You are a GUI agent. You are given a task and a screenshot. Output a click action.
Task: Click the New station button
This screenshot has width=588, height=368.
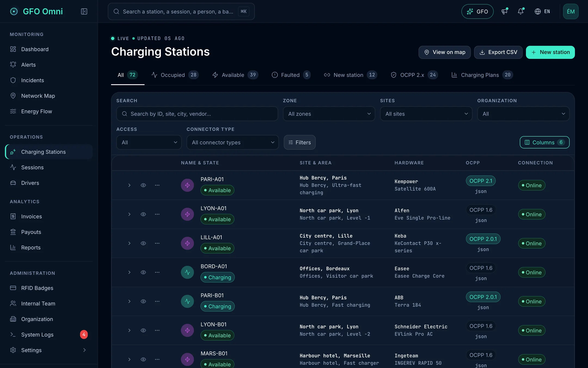[x=550, y=52]
